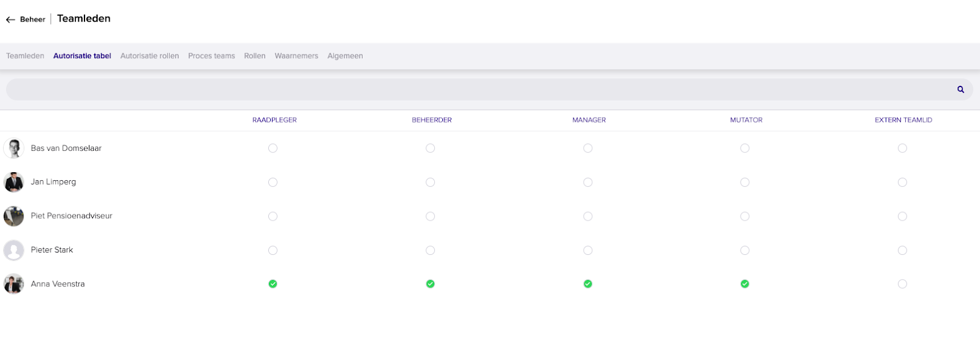Click the name Anna Veenstra
The height and width of the screenshot is (345, 980).
pos(58,284)
